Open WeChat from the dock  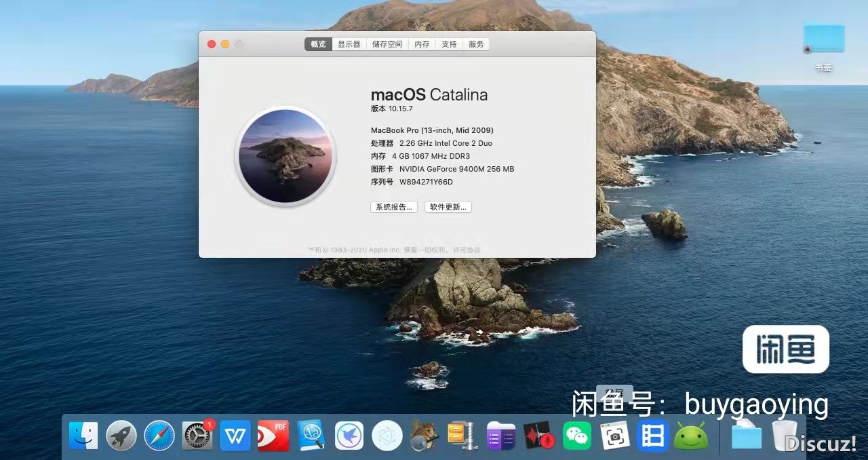coord(577,436)
